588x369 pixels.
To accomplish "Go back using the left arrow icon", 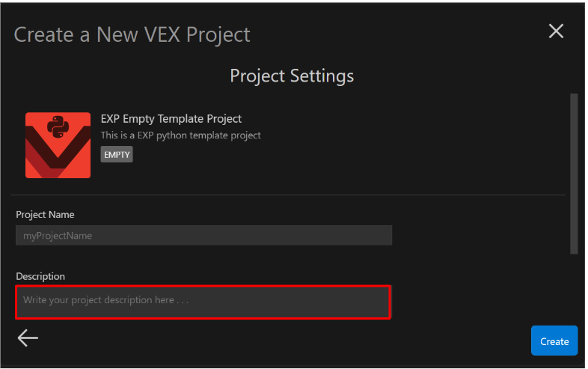I will tap(28, 338).
